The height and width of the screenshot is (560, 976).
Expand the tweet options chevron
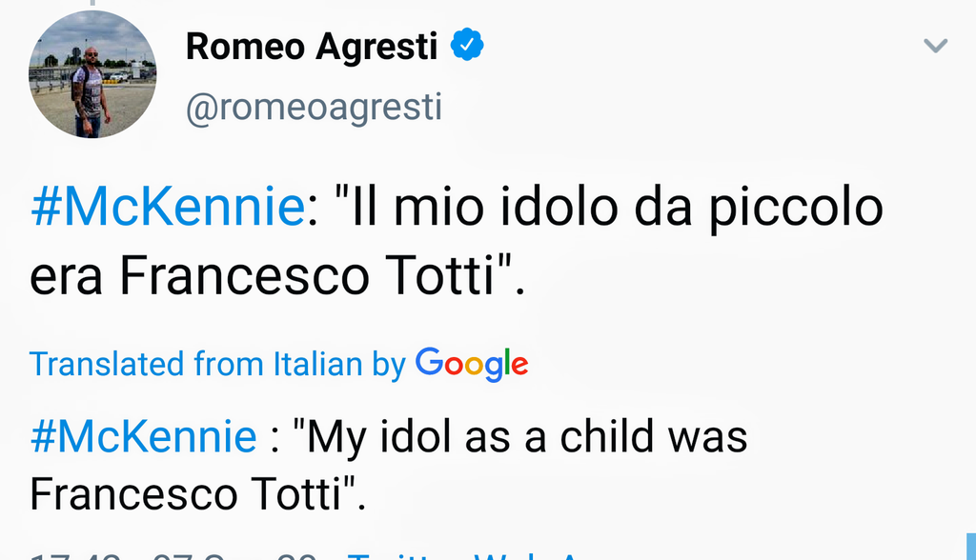[x=936, y=46]
